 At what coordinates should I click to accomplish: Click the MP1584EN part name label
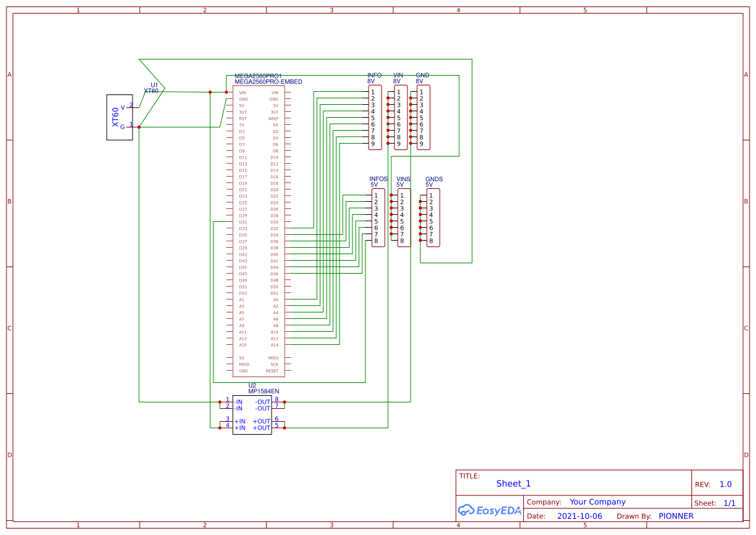click(x=264, y=391)
